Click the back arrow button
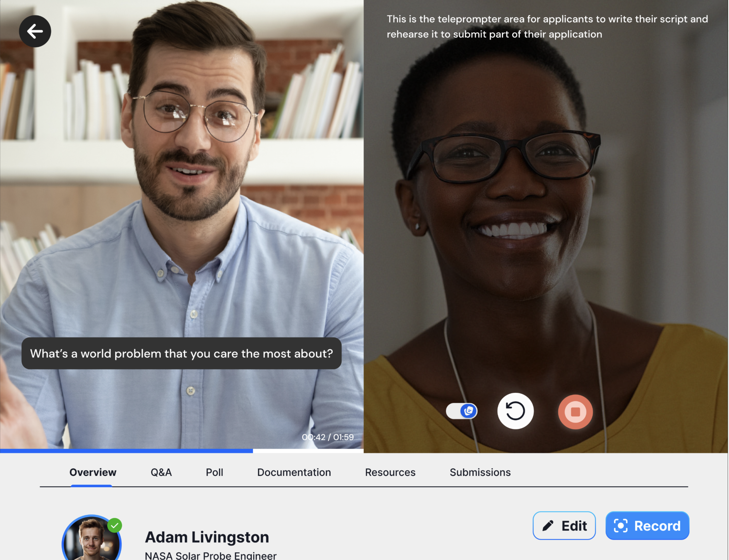This screenshot has width=729, height=560. pyautogui.click(x=35, y=31)
